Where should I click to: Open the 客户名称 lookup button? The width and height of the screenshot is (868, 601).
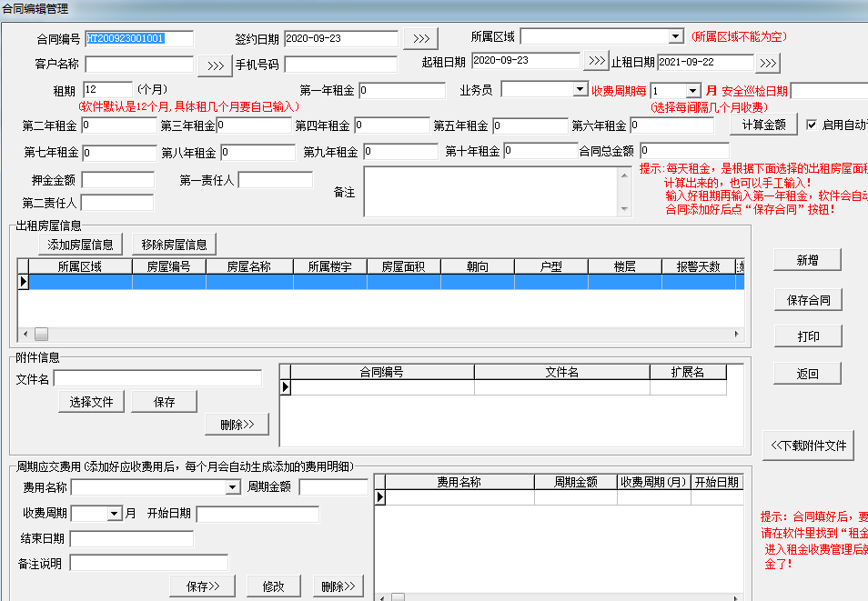216,65
